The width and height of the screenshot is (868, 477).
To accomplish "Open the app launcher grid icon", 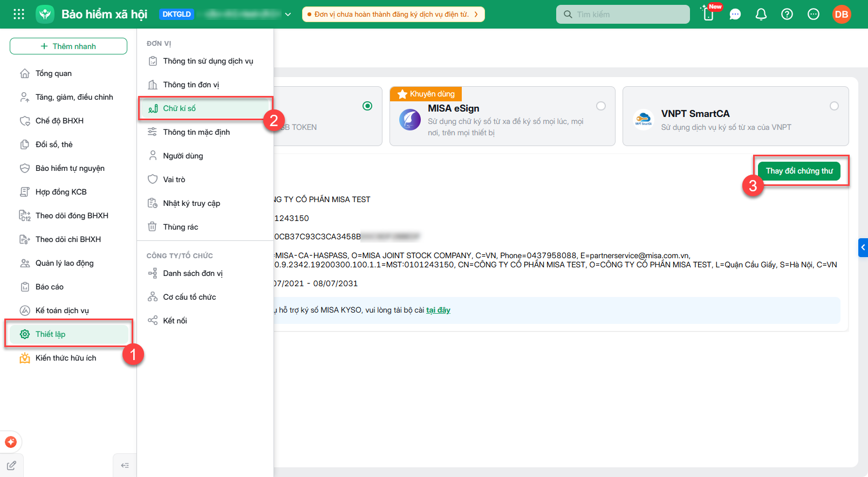I will click(x=19, y=14).
